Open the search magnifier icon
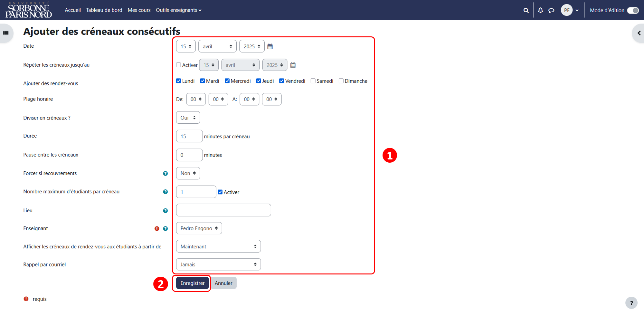The width and height of the screenshot is (644, 316). tap(526, 10)
